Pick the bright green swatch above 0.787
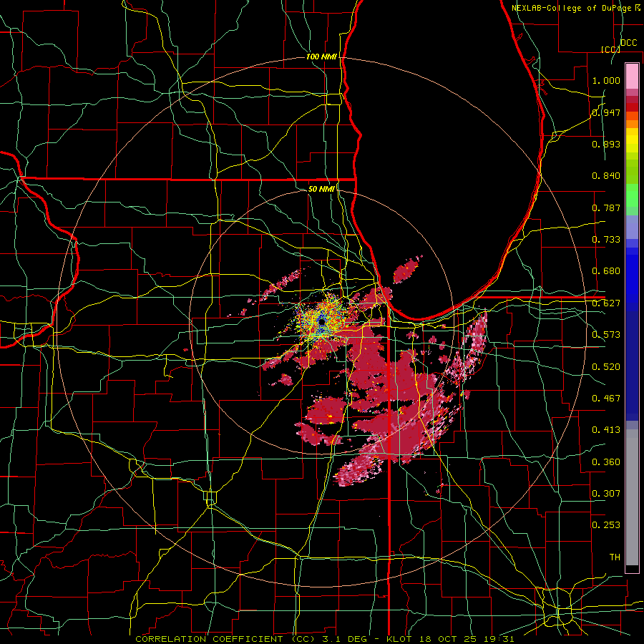This screenshot has width=644, height=644. 632,195
